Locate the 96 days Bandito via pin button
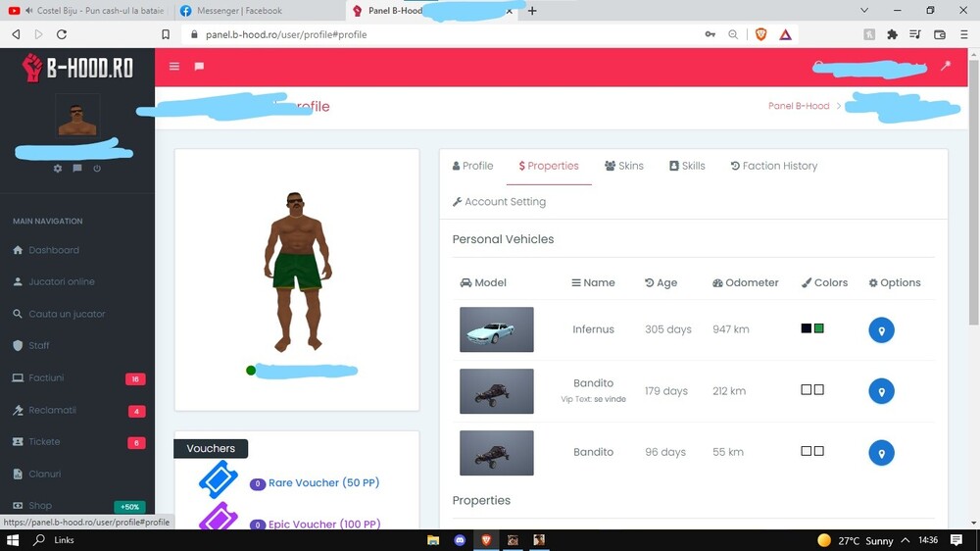This screenshot has height=551, width=980. pos(881,453)
